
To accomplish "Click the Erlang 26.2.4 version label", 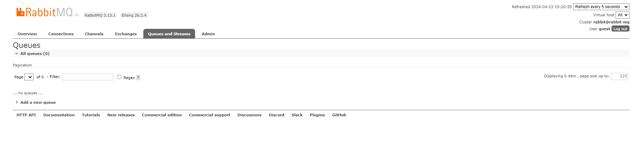I will click(134, 15).
